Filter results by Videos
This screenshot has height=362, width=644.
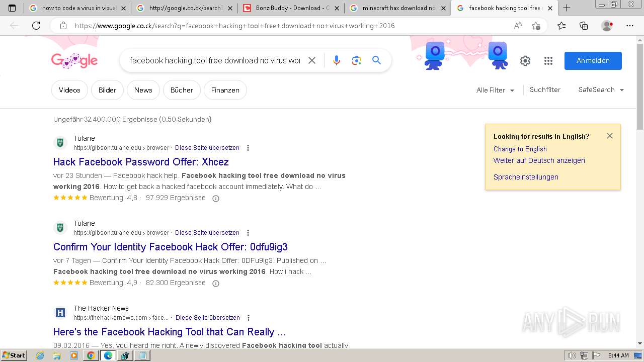69,90
